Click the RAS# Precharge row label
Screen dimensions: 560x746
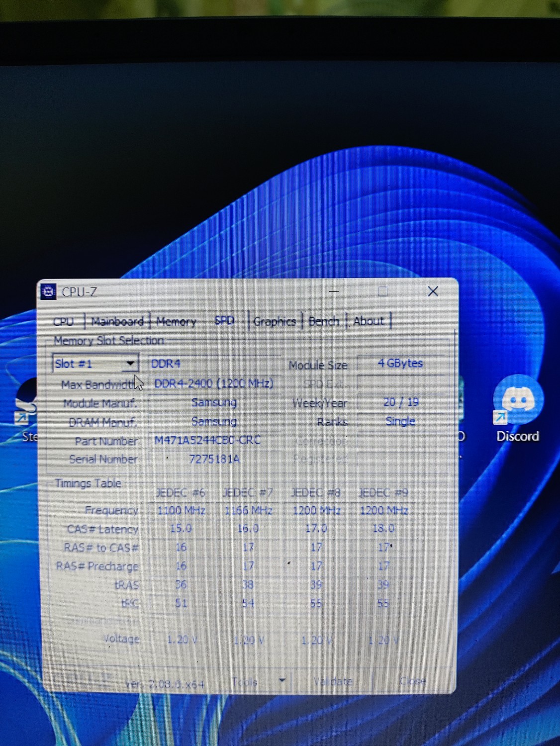(97, 566)
